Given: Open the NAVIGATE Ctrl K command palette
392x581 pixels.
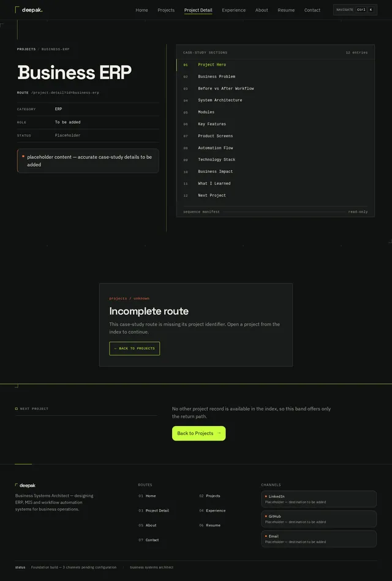Looking at the screenshot, I should tap(355, 10).
